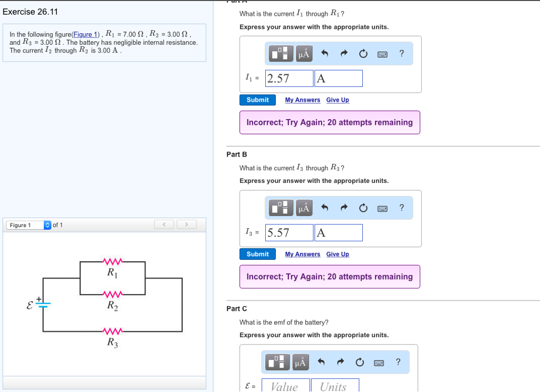Select Part A's Incorrect; Try Again message
This screenshot has height=392, width=540.
(330, 123)
